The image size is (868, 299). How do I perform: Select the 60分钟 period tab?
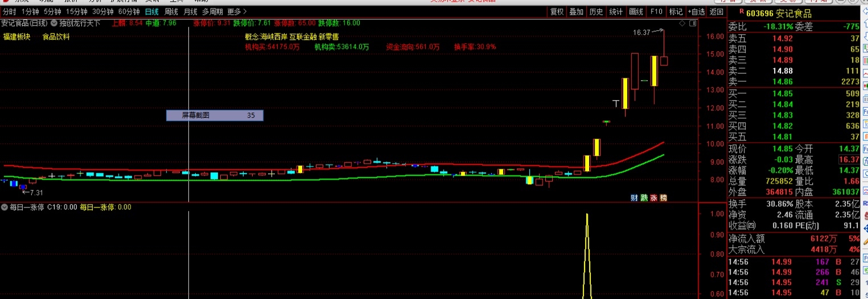129,11
